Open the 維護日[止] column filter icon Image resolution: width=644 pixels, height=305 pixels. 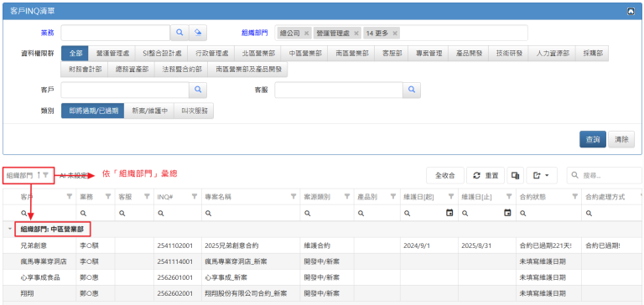[509, 197]
